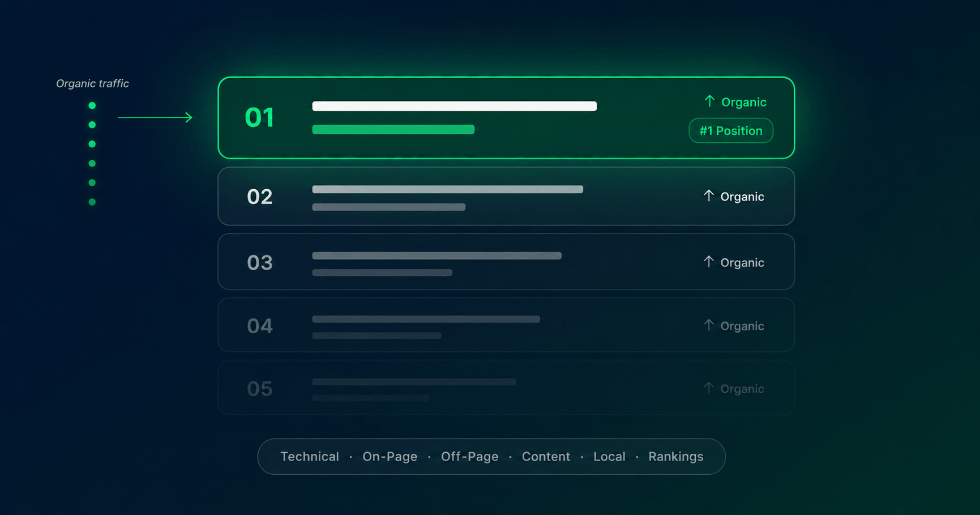Click the #1 Position badge
Screen dimensions: 980x515
pos(731,131)
